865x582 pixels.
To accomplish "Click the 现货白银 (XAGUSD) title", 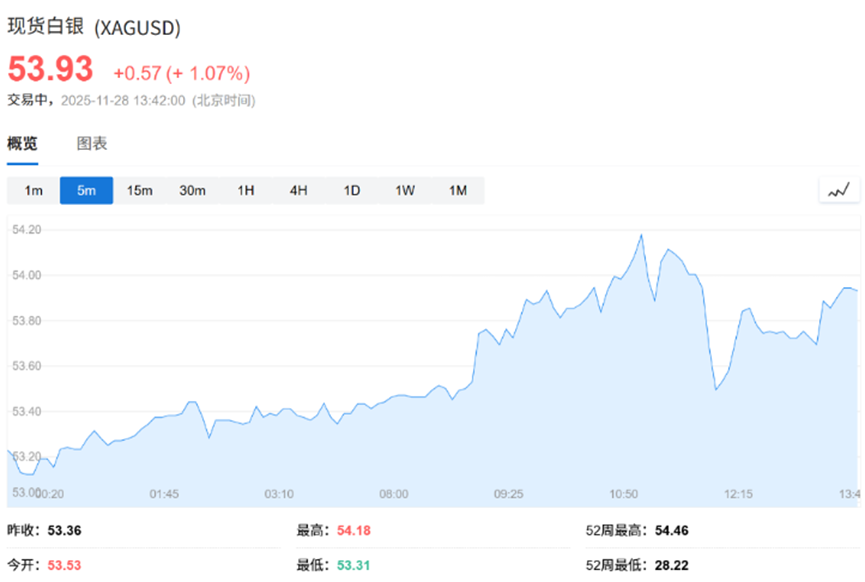I will [x=95, y=29].
